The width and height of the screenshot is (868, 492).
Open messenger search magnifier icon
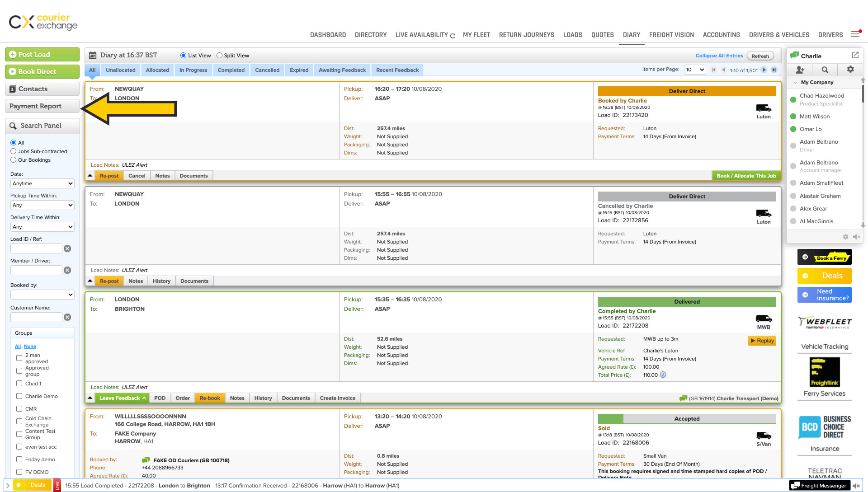coord(825,70)
